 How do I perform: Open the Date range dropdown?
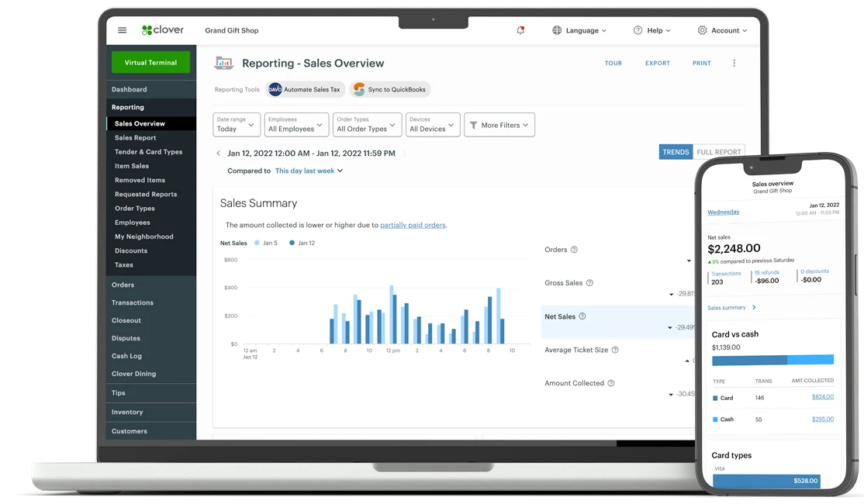click(x=237, y=125)
